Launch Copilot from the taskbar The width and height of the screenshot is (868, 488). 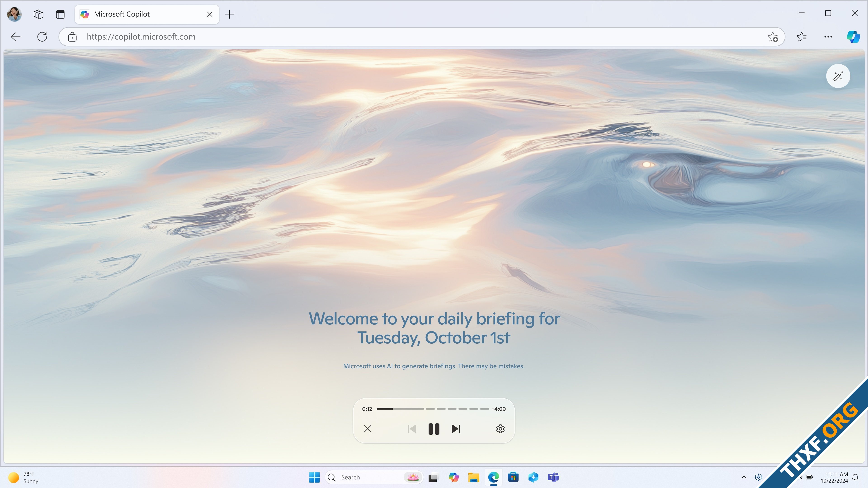point(454,477)
